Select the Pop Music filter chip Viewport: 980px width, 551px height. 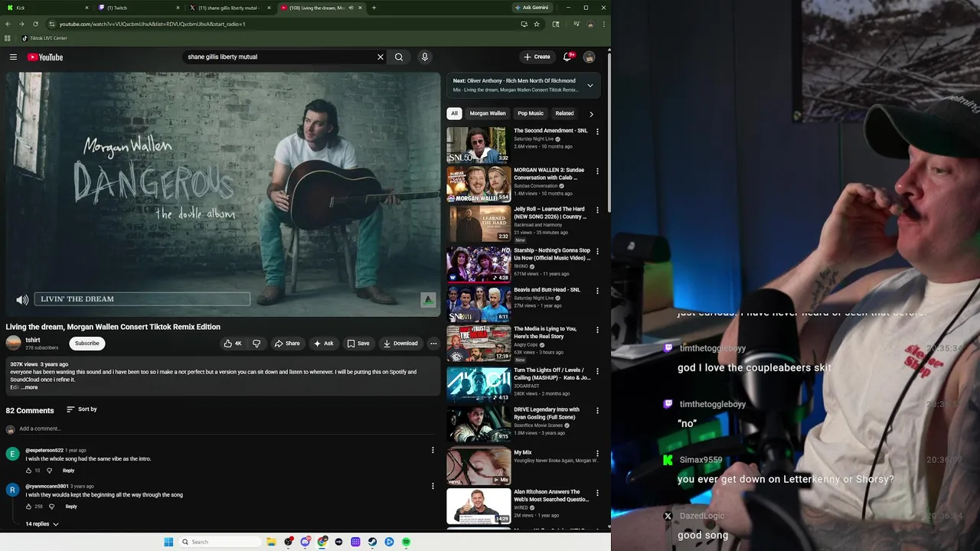coord(531,113)
